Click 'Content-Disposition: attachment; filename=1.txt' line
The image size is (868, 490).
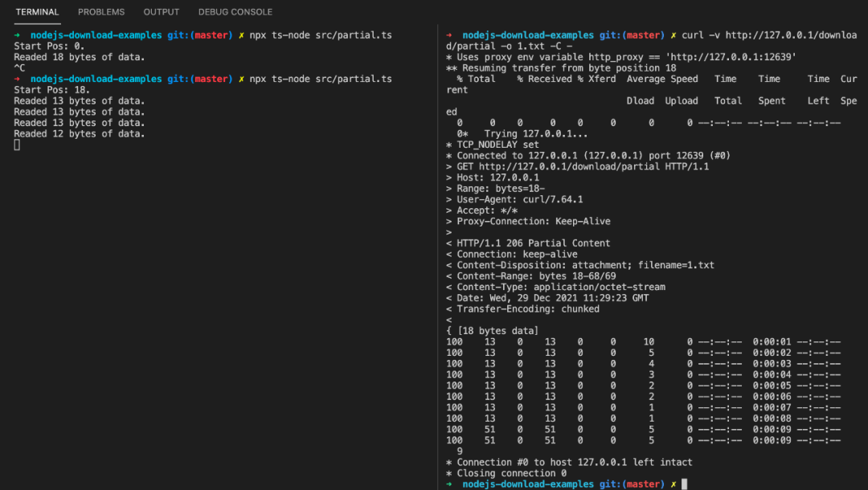[580, 265]
